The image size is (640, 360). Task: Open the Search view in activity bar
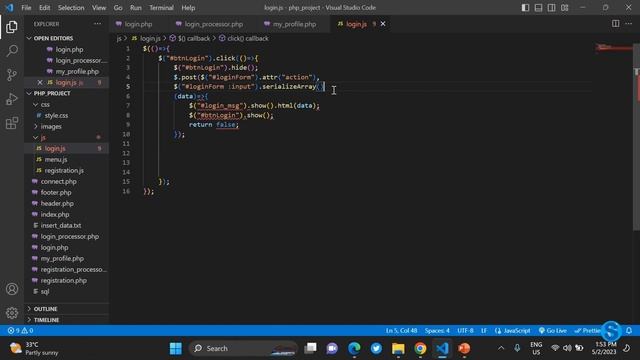[12, 51]
